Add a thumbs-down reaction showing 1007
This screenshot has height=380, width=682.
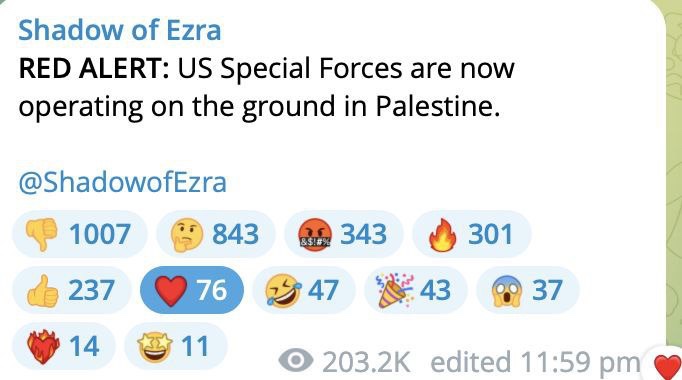pyautogui.click(x=80, y=234)
